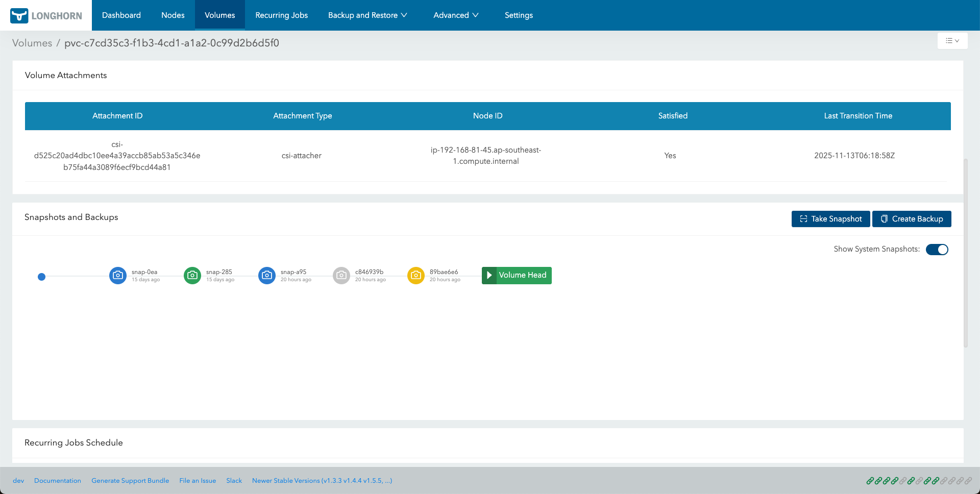Click the Take Snapshot button
980x494 pixels.
(830, 219)
